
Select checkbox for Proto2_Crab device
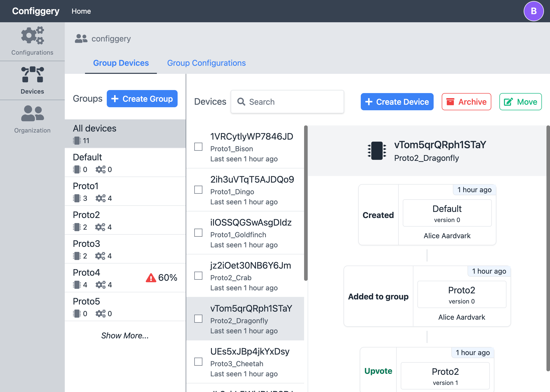198,276
